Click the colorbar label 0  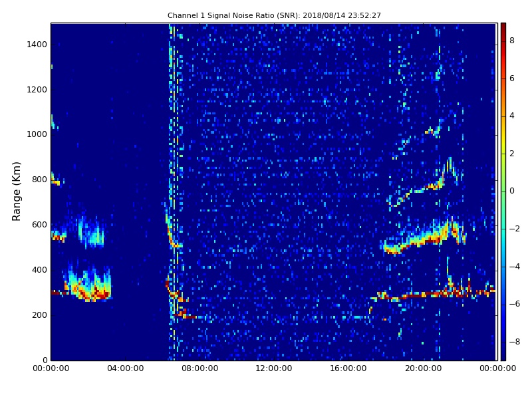pyautogui.click(x=512, y=191)
